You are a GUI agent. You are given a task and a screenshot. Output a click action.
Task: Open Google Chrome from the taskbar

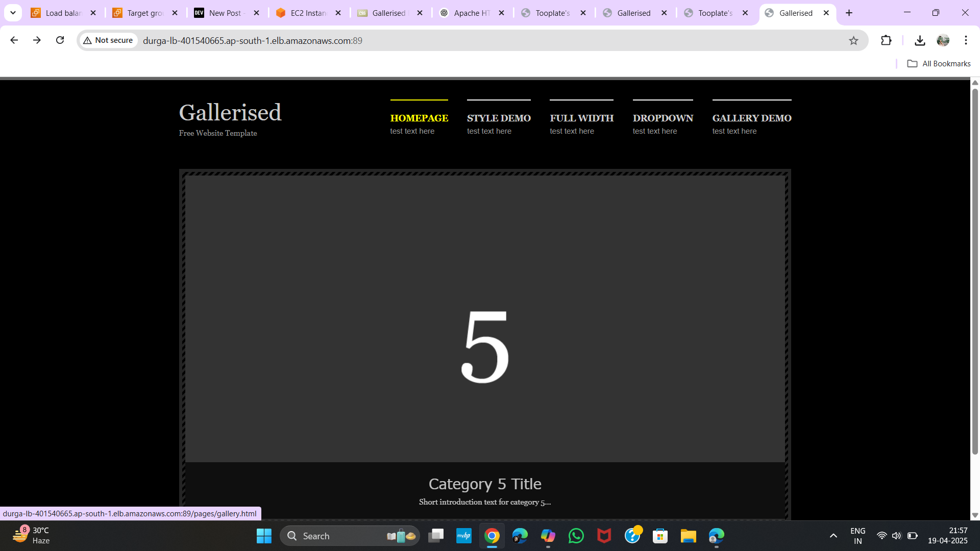coord(492,536)
